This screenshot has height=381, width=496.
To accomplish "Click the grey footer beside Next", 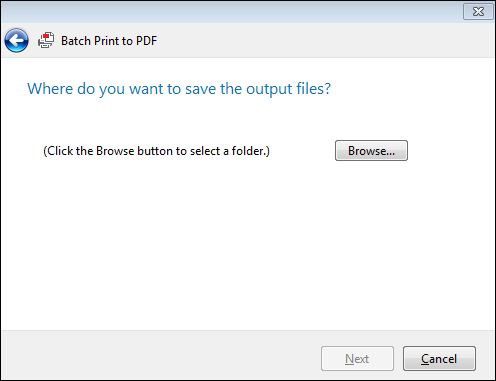I will click(160, 355).
